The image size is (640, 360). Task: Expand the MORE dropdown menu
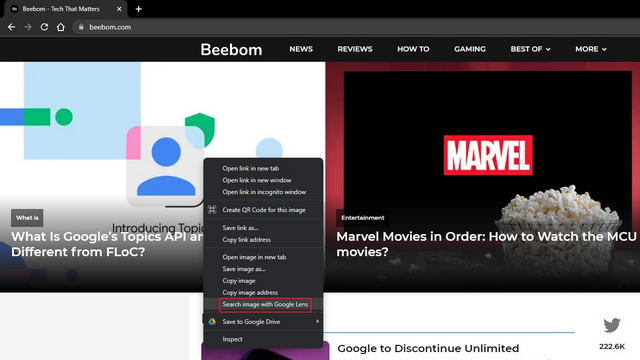(x=591, y=49)
